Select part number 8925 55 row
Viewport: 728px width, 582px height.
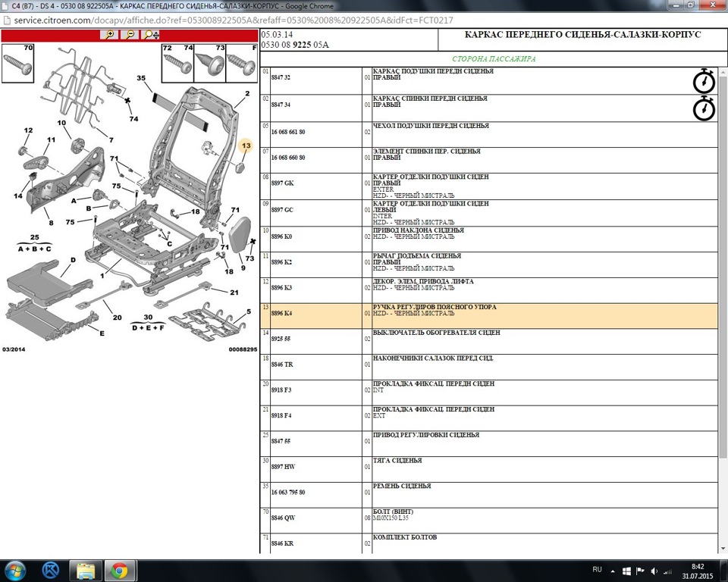click(x=489, y=342)
